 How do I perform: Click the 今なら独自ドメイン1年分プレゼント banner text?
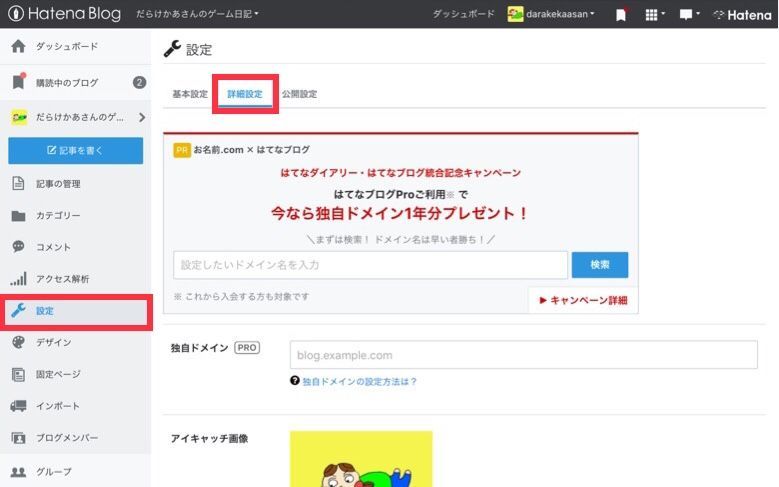[x=399, y=214]
